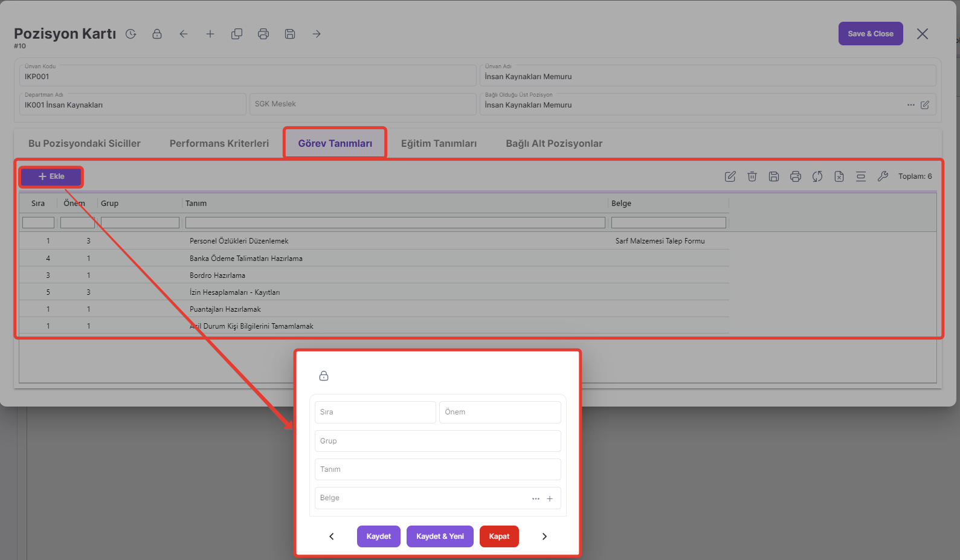Open the Eğitim Tanımları tab
The width and height of the screenshot is (960, 560).
[x=439, y=143]
